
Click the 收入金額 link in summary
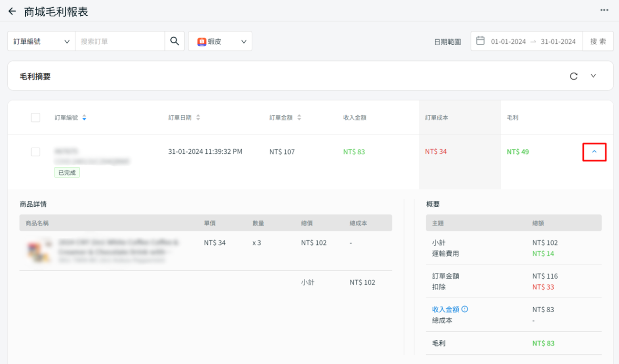pyautogui.click(x=445, y=309)
